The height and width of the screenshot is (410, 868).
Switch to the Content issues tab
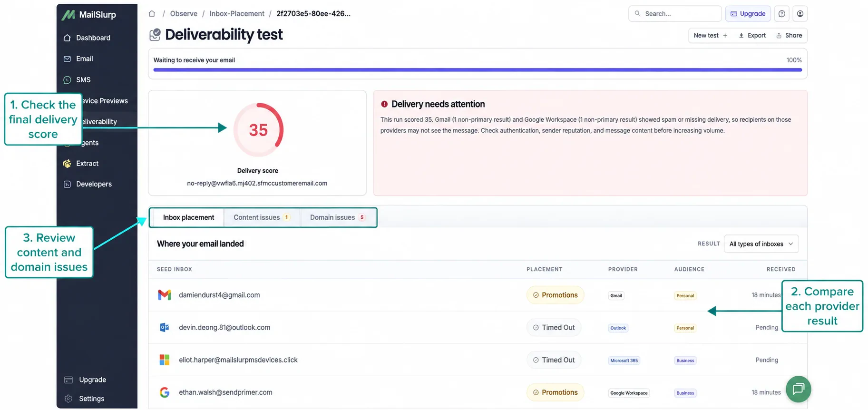(261, 218)
